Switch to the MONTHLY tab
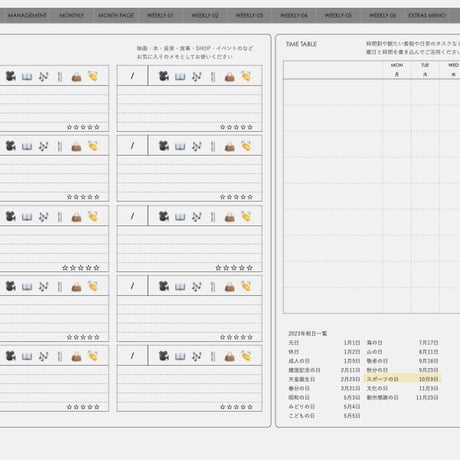 [71, 15]
